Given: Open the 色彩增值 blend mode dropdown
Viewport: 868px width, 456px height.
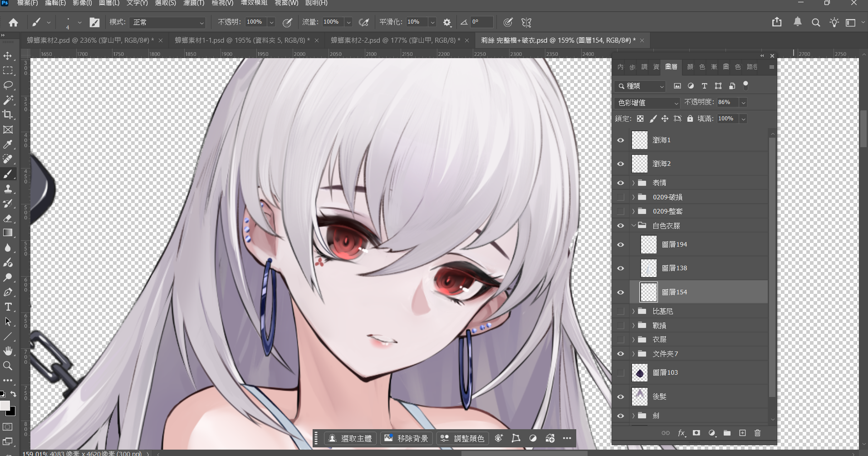Looking at the screenshot, I should (647, 103).
